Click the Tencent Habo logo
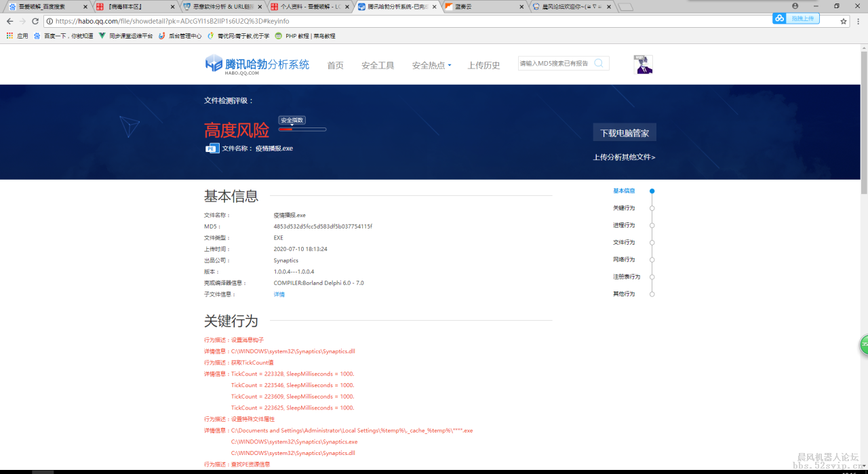The width and height of the screenshot is (868, 474). tap(257, 64)
